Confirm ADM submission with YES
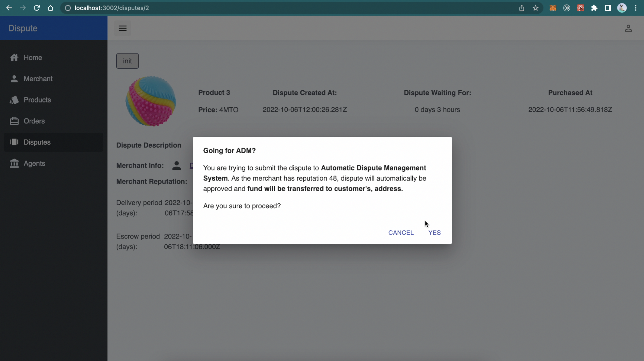 point(434,233)
